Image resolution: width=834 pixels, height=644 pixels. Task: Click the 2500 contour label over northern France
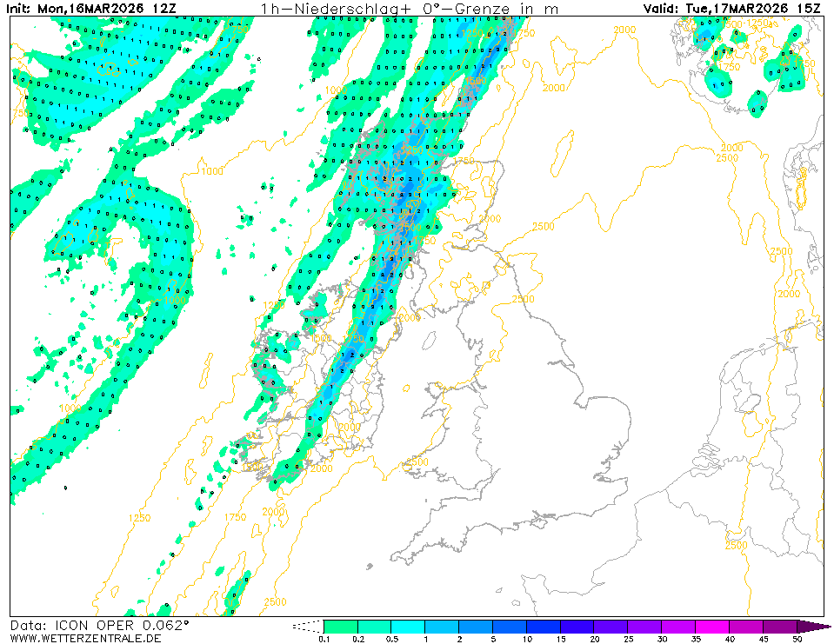tap(736, 545)
